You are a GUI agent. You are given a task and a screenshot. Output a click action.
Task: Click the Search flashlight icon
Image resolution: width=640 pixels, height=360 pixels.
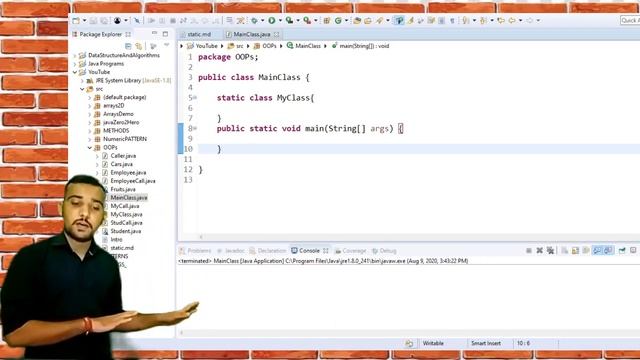(380, 20)
